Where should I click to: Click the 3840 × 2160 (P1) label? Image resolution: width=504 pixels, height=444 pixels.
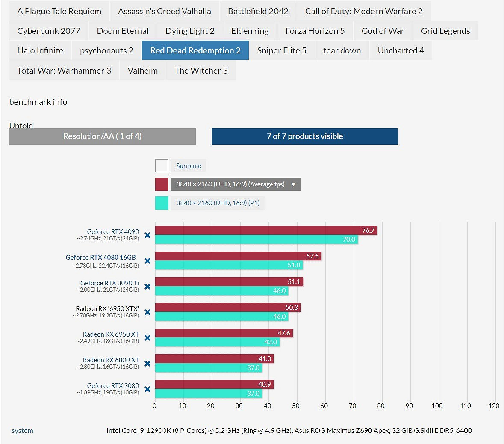218,203
